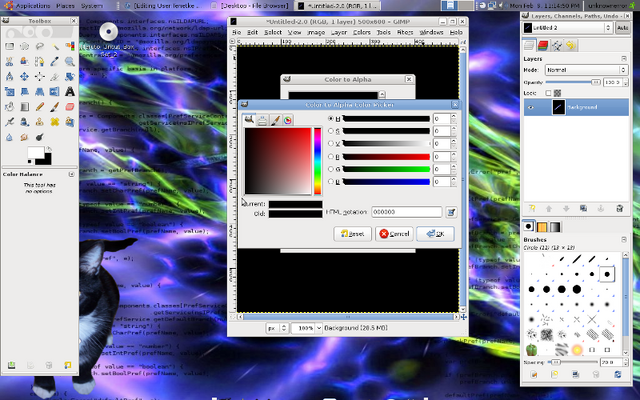Select the Color Picker eyedropper tool in Toolbox
This screenshot has width=640, height=400.
click(x=55, y=61)
